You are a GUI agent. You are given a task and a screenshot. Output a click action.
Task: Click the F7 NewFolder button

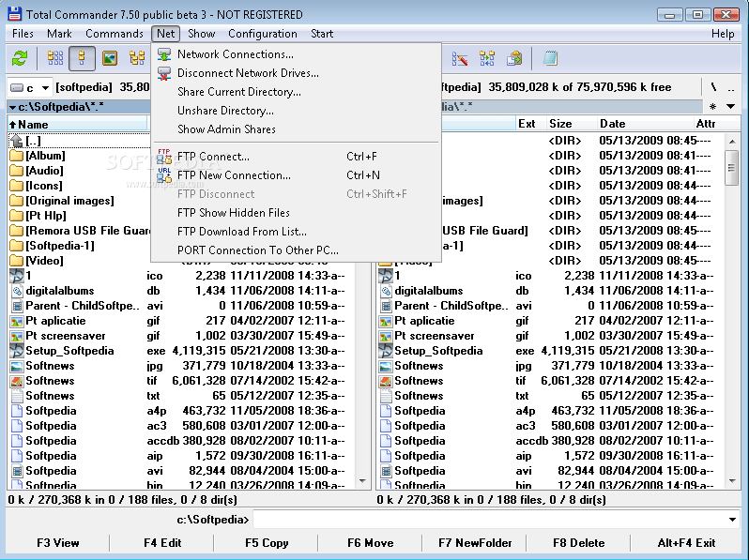tap(475, 543)
